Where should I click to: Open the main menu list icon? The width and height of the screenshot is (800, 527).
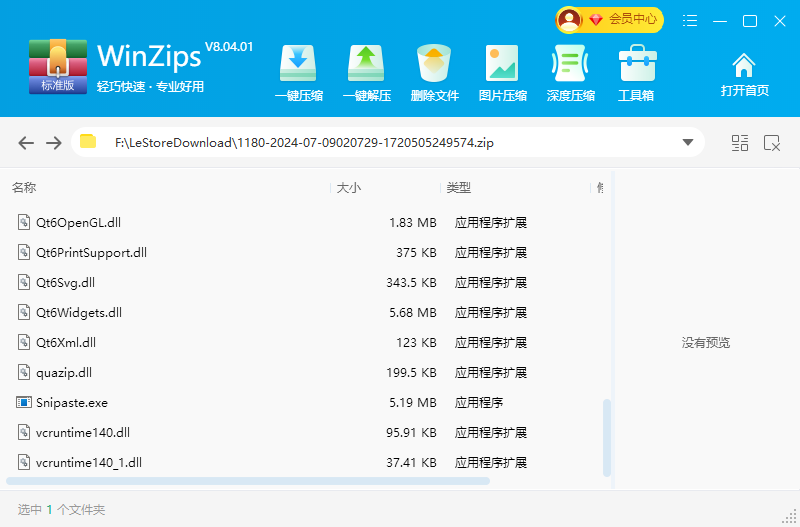click(690, 20)
